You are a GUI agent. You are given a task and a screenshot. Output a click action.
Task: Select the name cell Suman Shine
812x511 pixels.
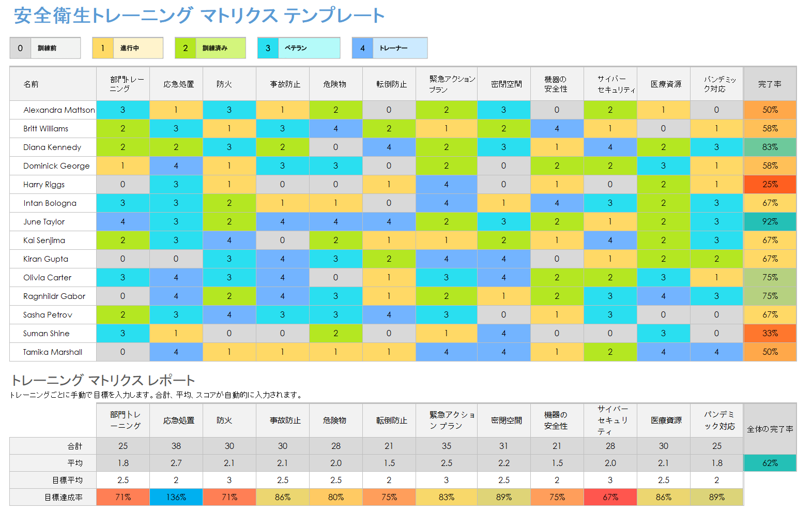[53, 333]
